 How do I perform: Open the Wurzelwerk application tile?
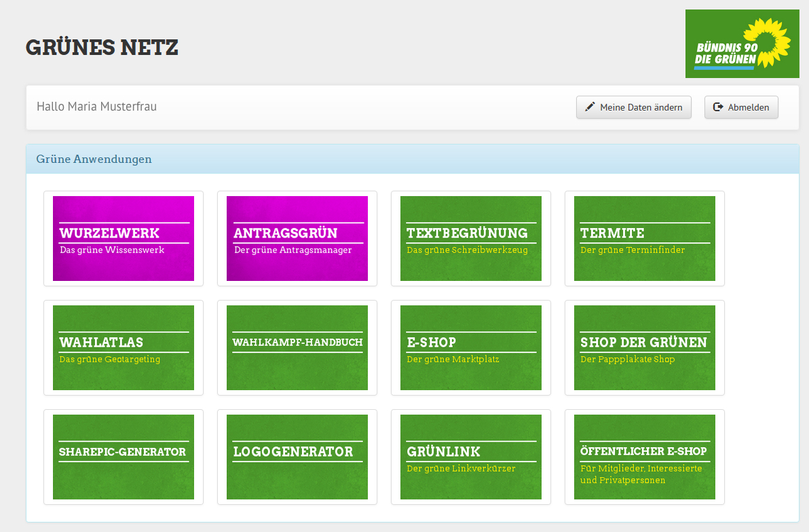click(x=124, y=238)
